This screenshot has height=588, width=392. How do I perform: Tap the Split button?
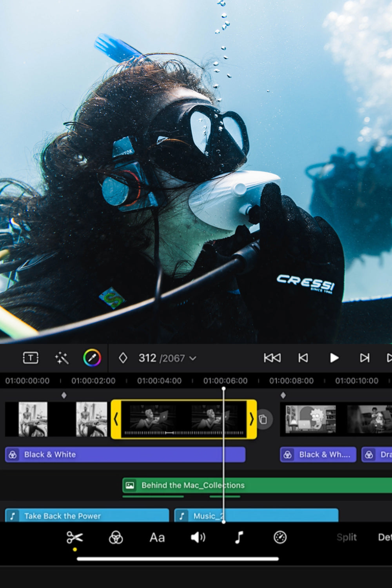click(347, 537)
